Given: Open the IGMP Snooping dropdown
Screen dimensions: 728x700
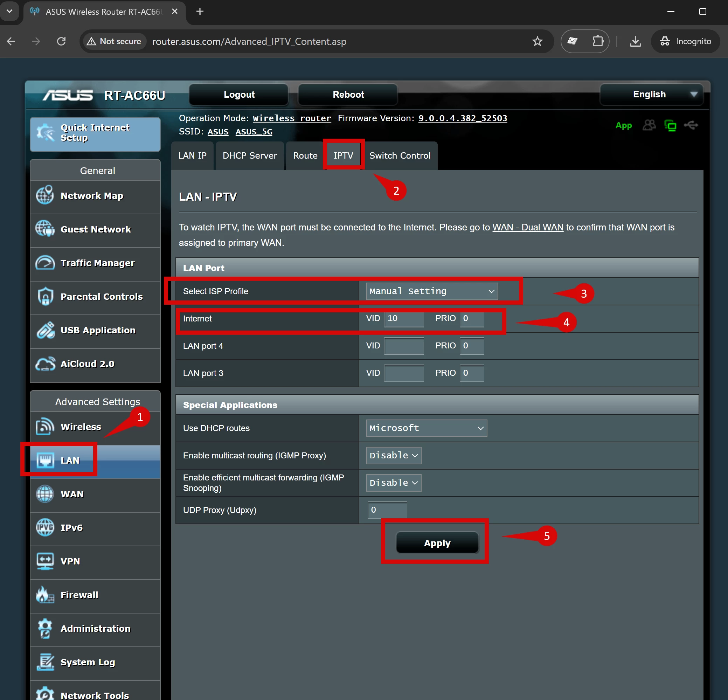Looking at the screenshot, I should coord(393,483).
